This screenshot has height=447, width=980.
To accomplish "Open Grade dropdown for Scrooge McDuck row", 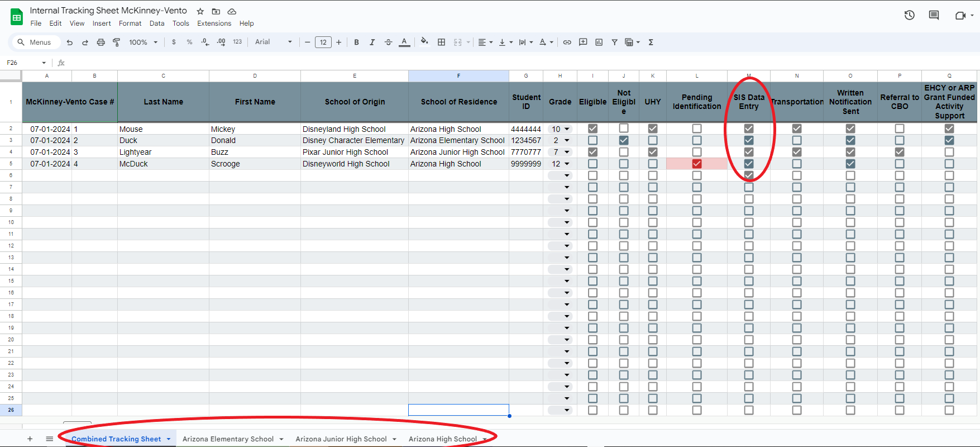I will 567,164.
